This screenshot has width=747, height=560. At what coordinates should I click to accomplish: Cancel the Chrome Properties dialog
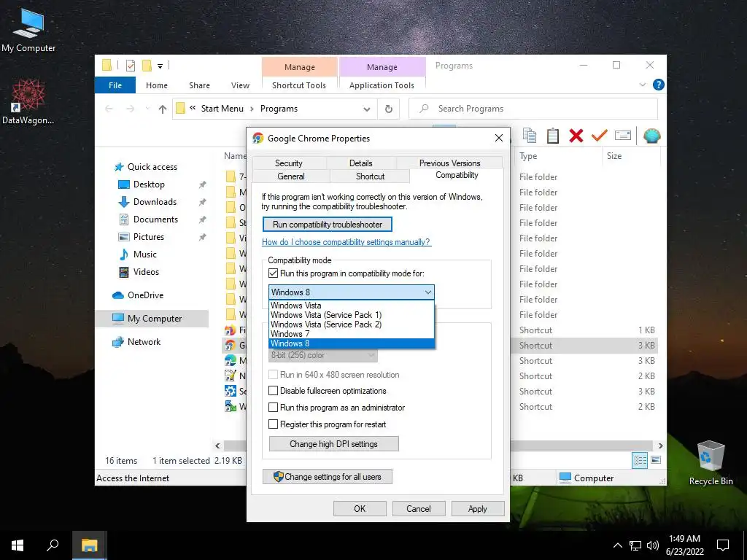tap(418, 508)
